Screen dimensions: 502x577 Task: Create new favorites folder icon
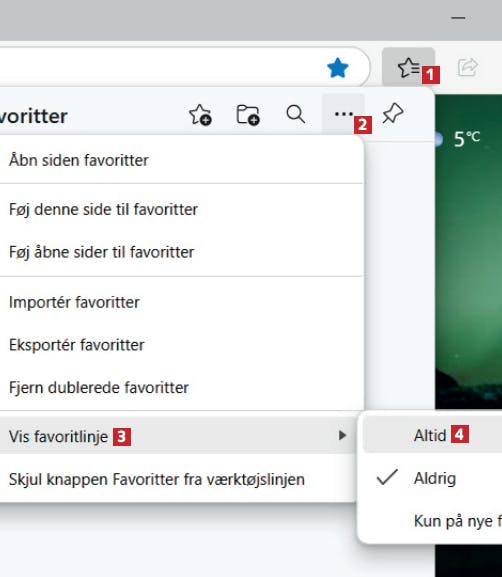[248, 115]
